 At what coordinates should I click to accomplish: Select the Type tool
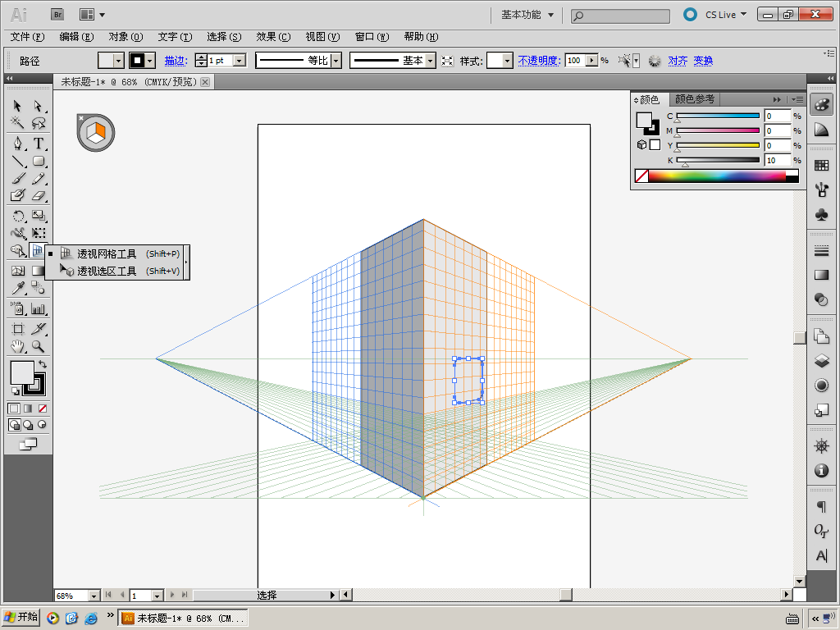[38, 144]
